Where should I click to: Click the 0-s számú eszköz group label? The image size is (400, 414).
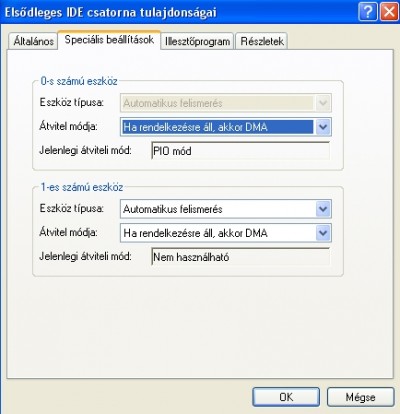point(79,81)
